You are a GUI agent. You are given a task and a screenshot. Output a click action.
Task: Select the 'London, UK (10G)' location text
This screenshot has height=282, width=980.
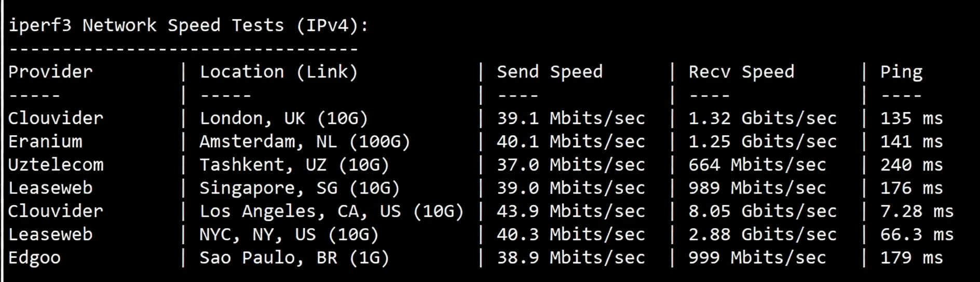pos(284,118)
